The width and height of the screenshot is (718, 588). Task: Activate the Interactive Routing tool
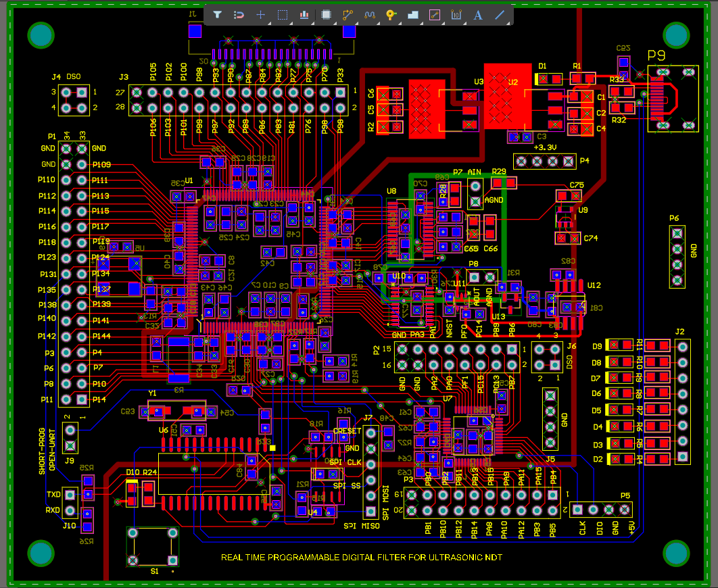click(348, 14)
